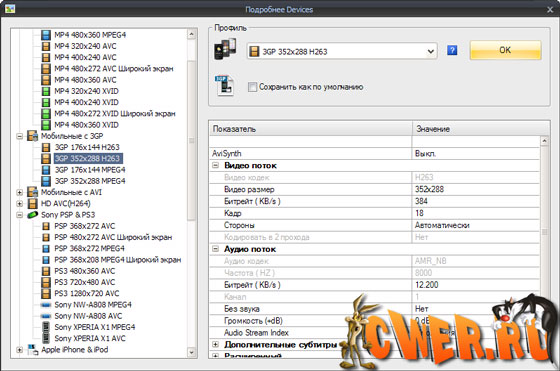Viewport: 560px width, 371px height.
Task: Click the blue help question mark icon
Action: tap(452, 50)
